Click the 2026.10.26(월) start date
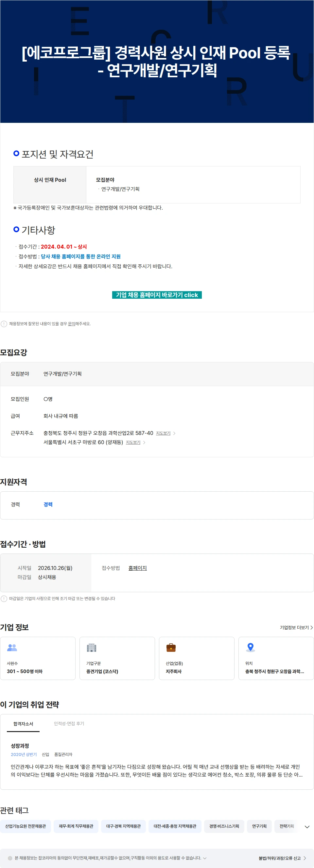Image resolution: width=314 pixels, height=868 pixels. [55, 568]
